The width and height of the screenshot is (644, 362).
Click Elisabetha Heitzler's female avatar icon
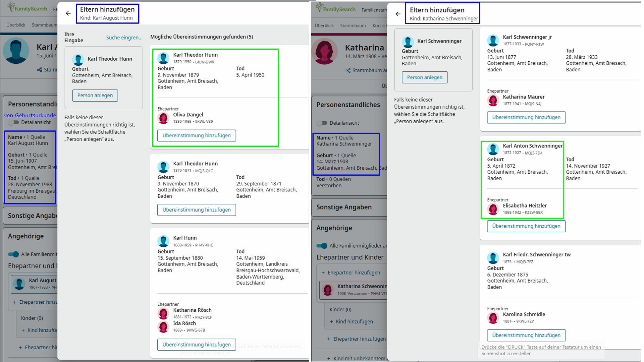pyautogui.click(x=493, y=209)
